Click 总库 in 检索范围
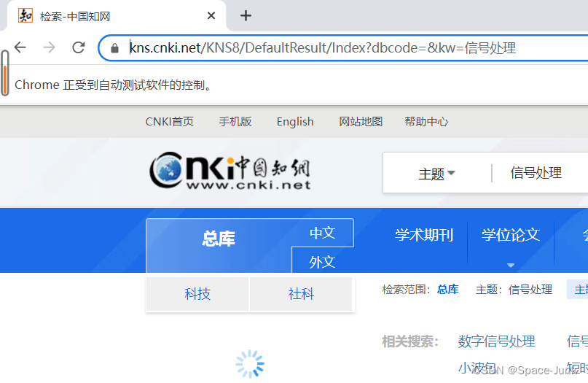The height and width of the screenshot is (383, 588). pos(448,290)
